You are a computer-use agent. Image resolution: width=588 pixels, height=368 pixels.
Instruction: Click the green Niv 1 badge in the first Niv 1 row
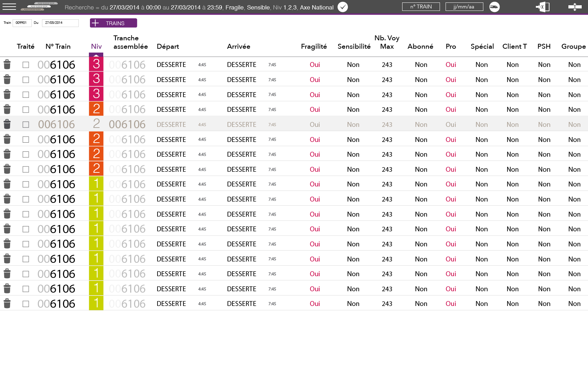pyautogui.click(x=96, y=184)
